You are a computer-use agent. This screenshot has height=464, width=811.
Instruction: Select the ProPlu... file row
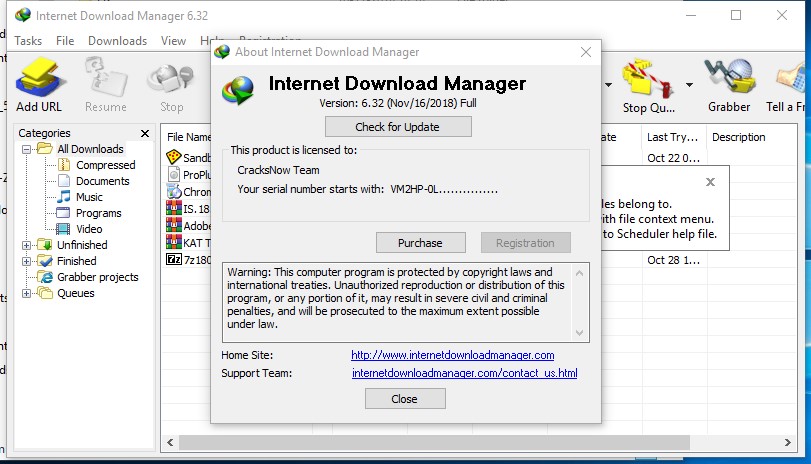pos(188,175)
